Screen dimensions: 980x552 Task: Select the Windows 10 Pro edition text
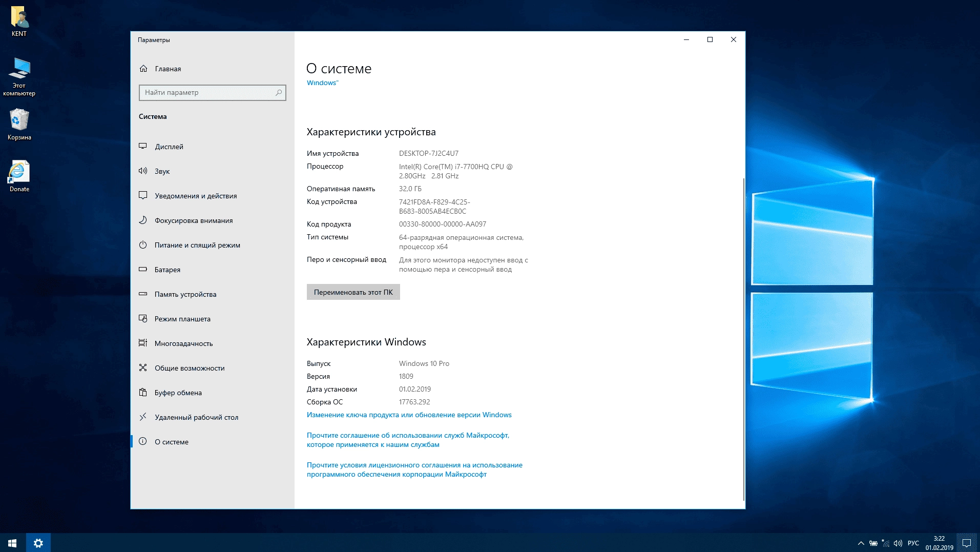tap(424, 364)
